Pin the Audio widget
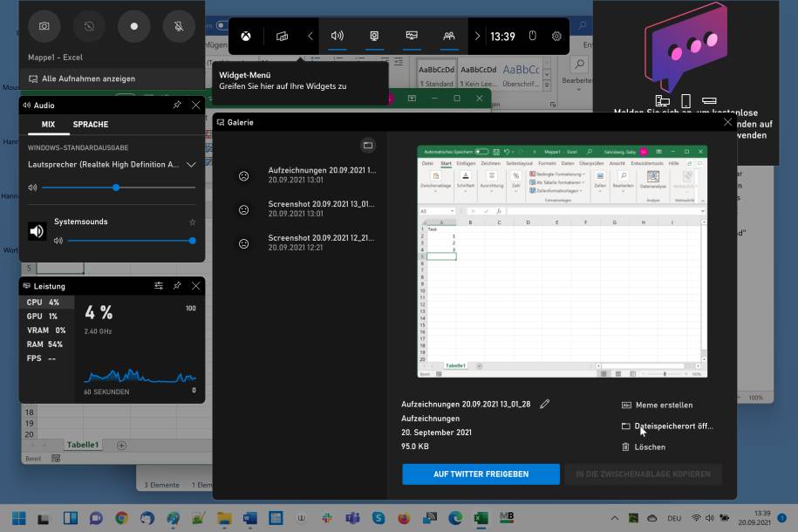The image size is (798, 532). point(177,105)
